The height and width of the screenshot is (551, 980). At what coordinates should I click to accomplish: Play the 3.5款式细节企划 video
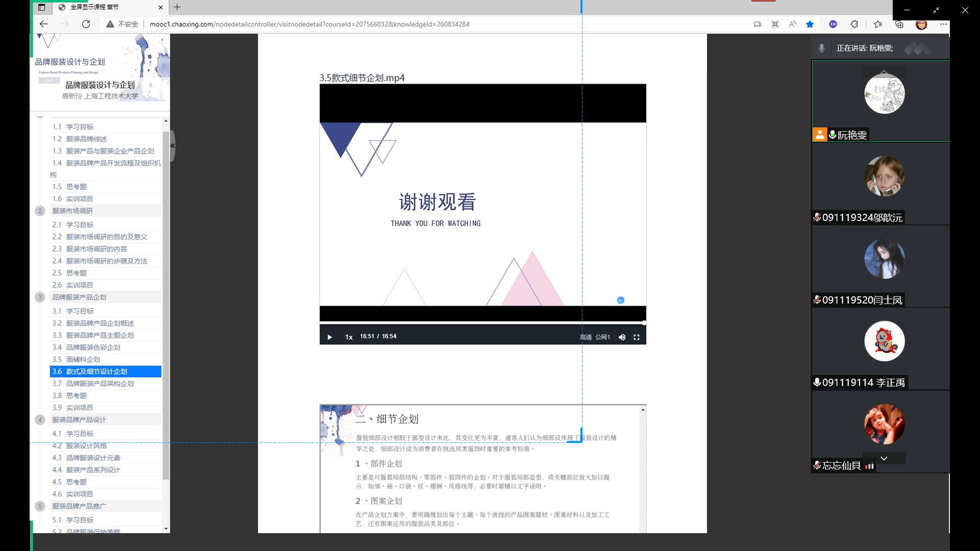click(x=330, y=337)
